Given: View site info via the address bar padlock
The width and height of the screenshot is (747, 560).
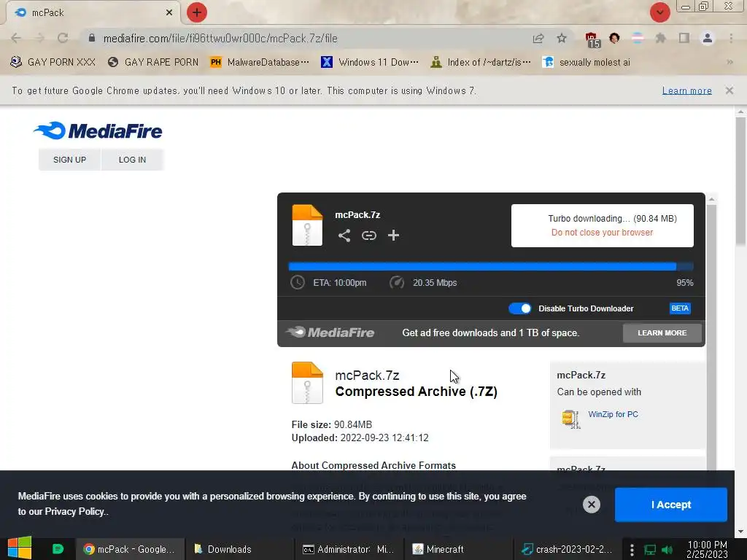Looking at the screenshot, I should point(92,38).
